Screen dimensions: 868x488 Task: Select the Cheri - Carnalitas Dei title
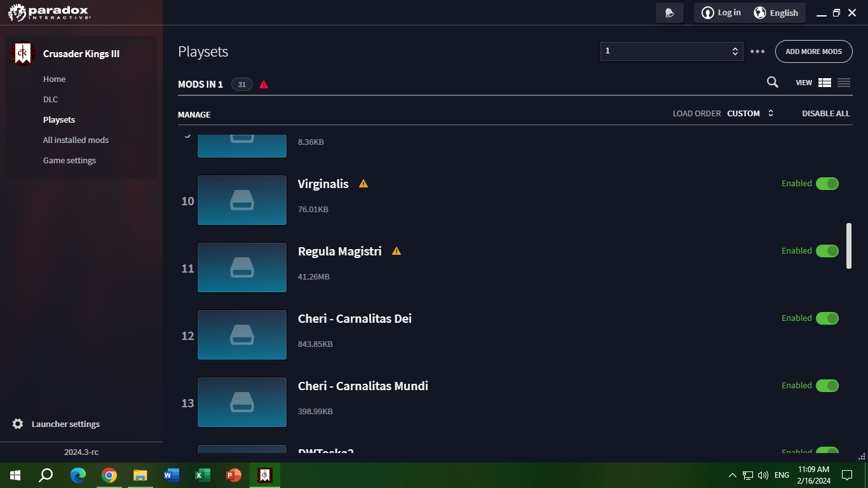pos(355,318)
